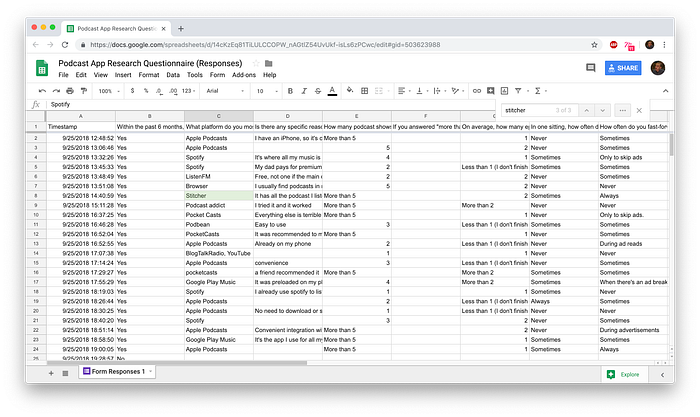Collapse side panel arrow at bottom right
Screen dimensions: 700x417
[x=662, y=375]
